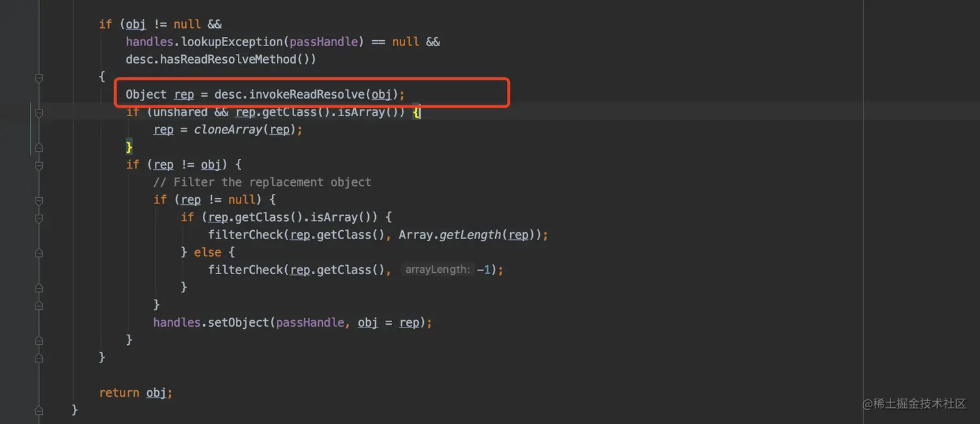Screen dimensions: 980x424
Task: Click the 'return' keyword
Action: click(x=119, y=393)
